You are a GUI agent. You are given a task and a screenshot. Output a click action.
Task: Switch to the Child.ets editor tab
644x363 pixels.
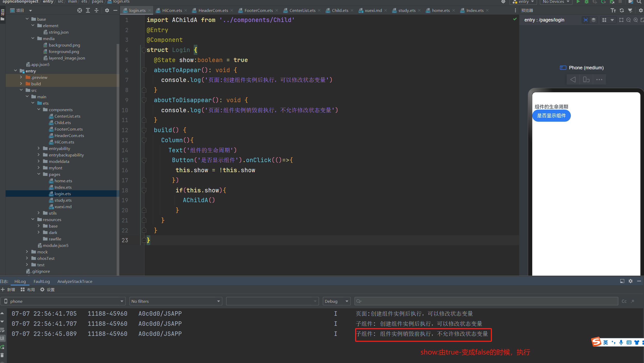340,11
